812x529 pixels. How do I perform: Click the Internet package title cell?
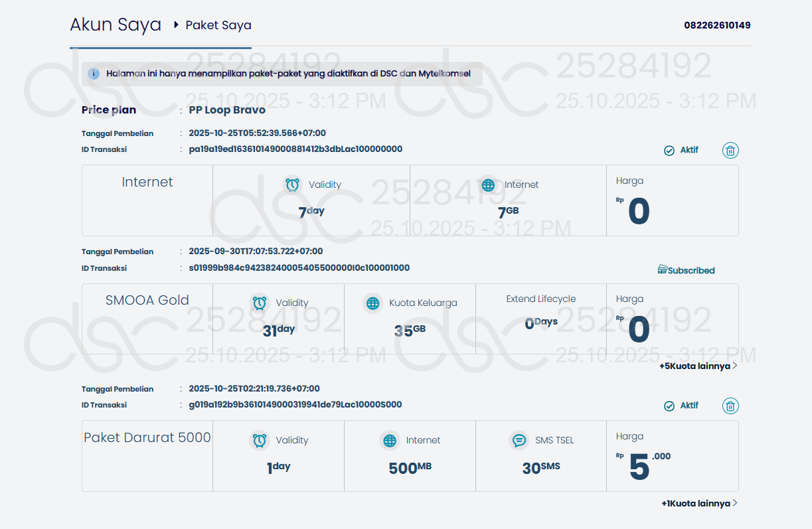coord(147,200)
